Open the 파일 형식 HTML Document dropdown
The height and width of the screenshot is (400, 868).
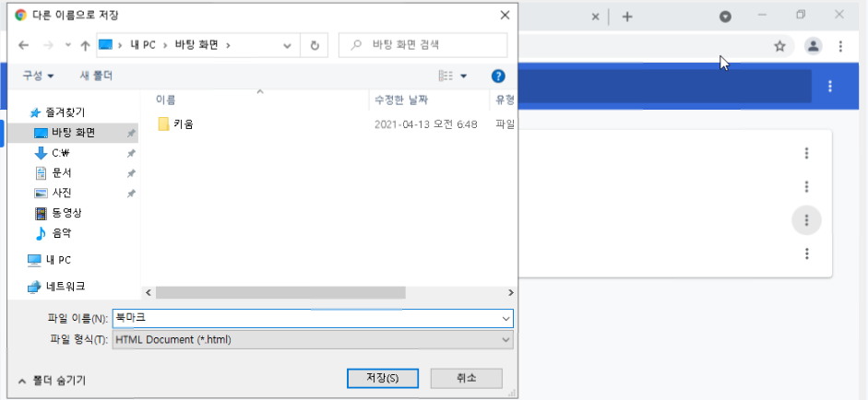(313, 340)
